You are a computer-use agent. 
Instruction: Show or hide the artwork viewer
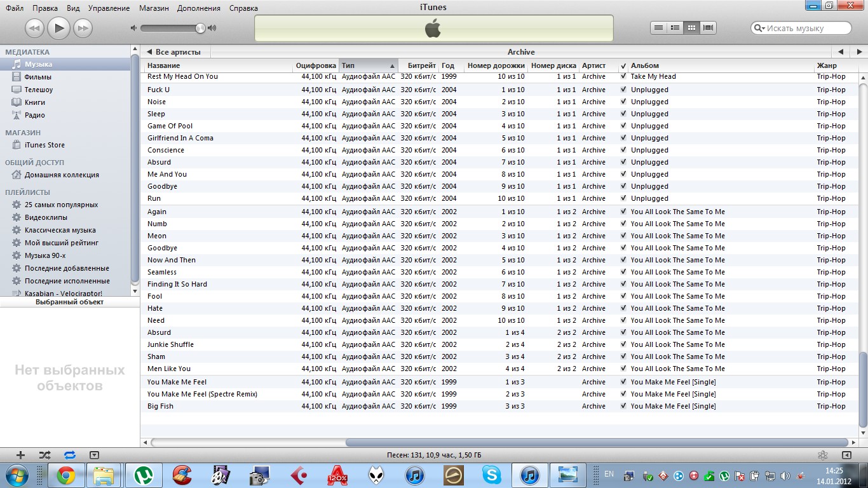pyautogui.click(x=94, y=455)
